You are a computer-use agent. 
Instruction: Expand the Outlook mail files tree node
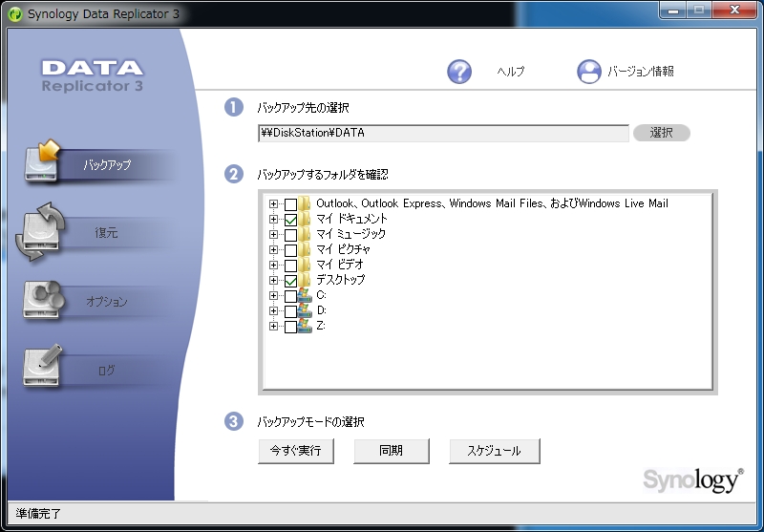273,203
